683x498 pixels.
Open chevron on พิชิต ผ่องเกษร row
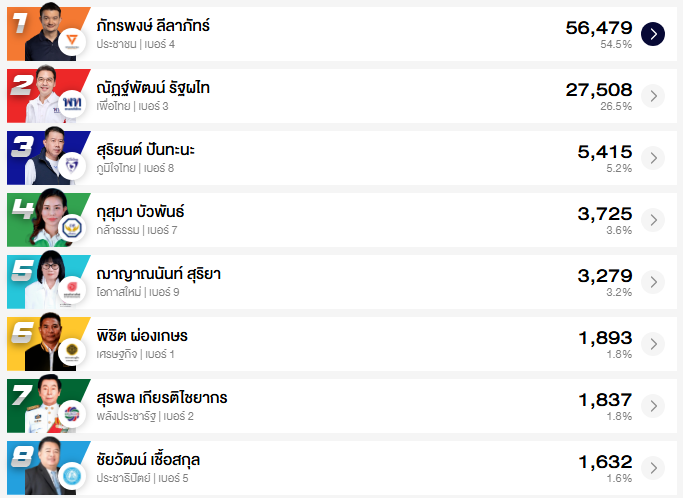coord(652,344)
